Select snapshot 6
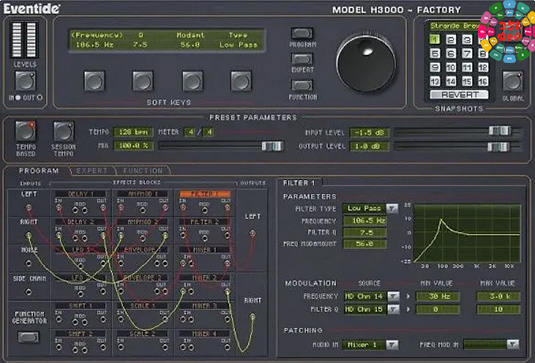The height and width of the screenshot is (363, 535). (451, 53)
